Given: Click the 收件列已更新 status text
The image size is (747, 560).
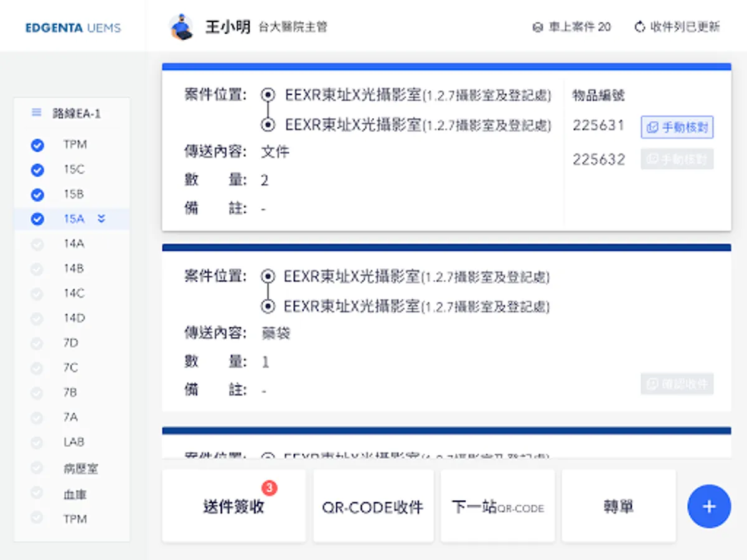Looking at the screenshot, I should tap(685, 27).
